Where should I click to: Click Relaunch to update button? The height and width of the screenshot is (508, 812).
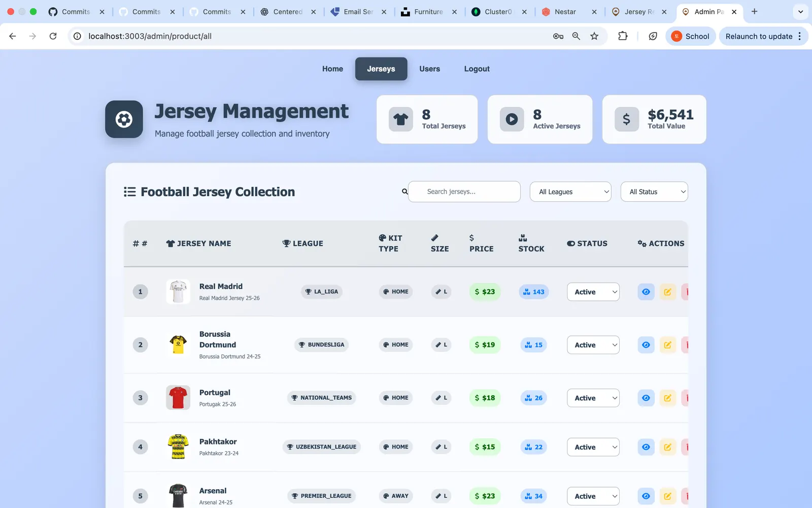tap(763, 36)
